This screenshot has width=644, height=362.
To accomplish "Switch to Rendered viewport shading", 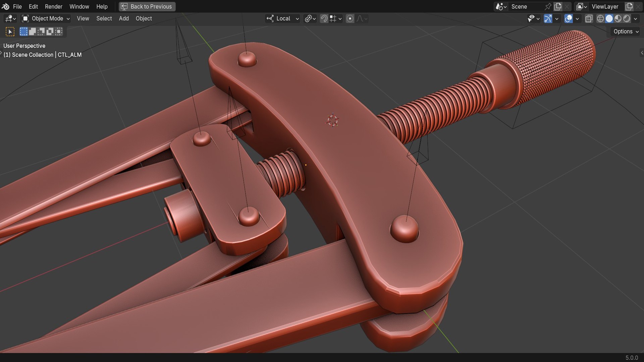I will pyautogui.click(x=627, y=18).
